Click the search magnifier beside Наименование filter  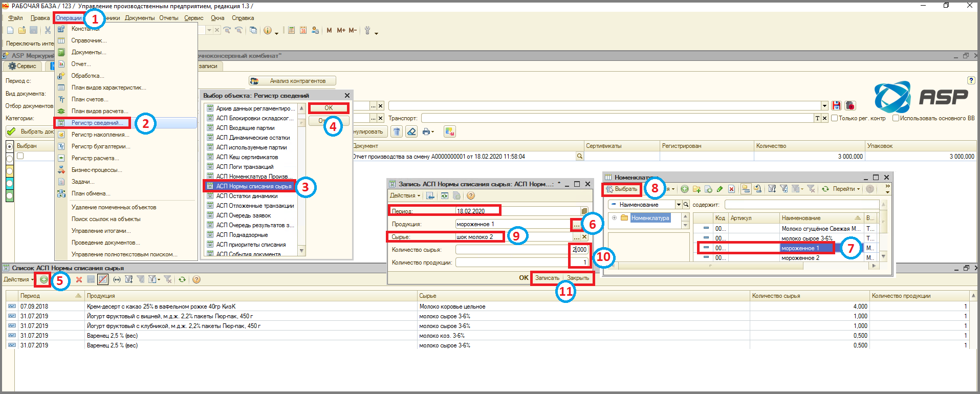pos(686,204)
